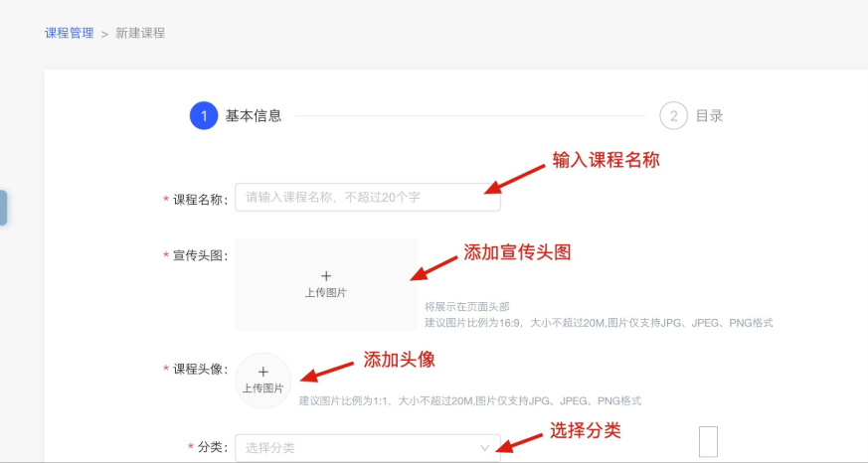The width and height of the screenshot is (868, 463).
Task: Click 新建课程 breadcrumb text
Action: [140, 33]
